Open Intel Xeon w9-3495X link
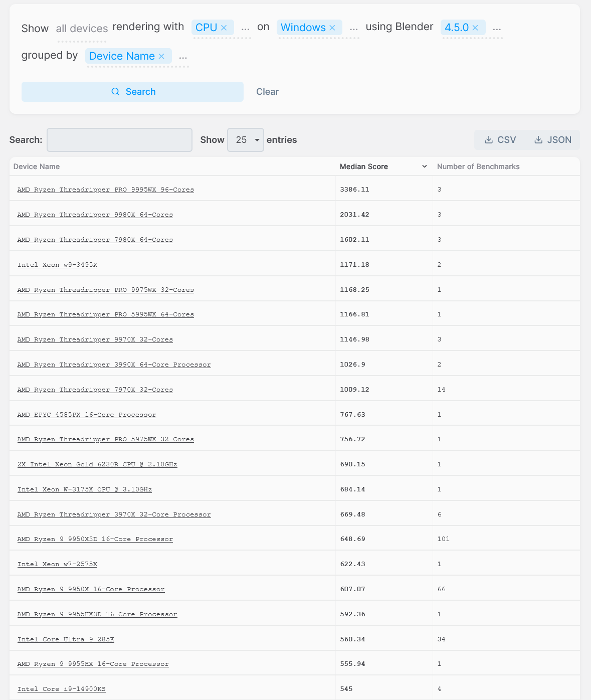The height and width of the screenshot is (700, 591). tap(57, 265)
